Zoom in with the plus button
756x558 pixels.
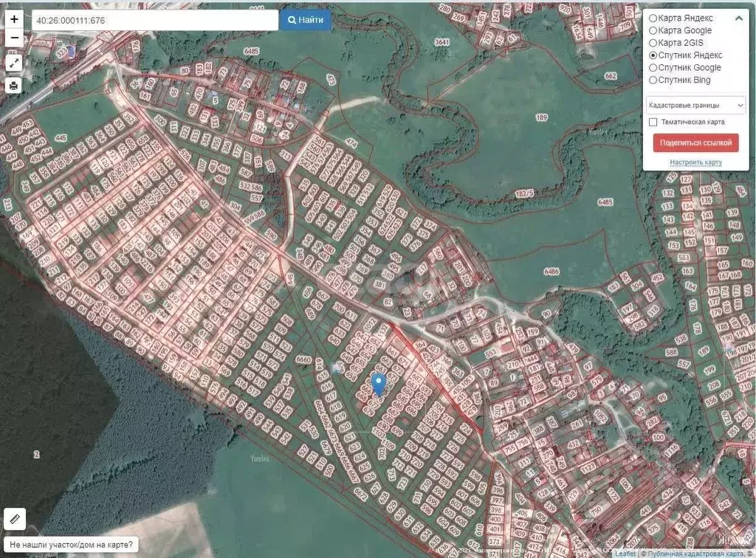[x=14, y=20]
